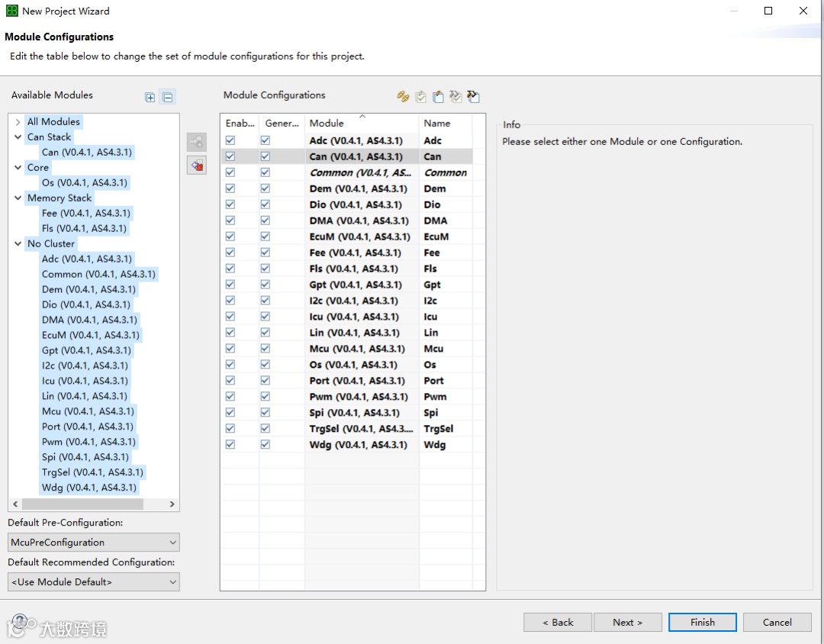
Task: Select Os (V0.4.1, AS4.3.1) under Core in tree
Action: click(85, 182)
